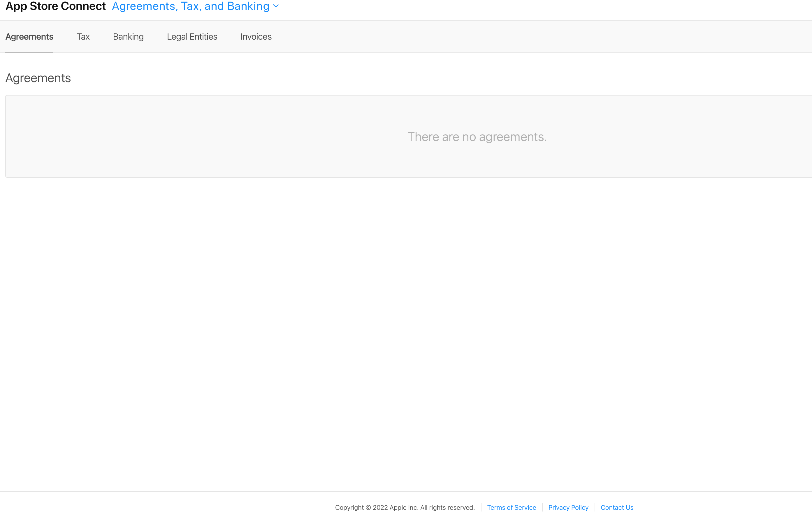Screen dimensions: 812x522
Task: Click the App Store Connect title
Action: point(56,6)
